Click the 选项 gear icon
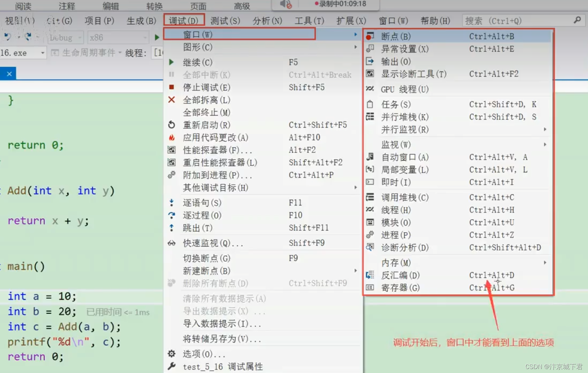Screen dimensions: 588x373 pyautogui.click(x=172, y=354)
